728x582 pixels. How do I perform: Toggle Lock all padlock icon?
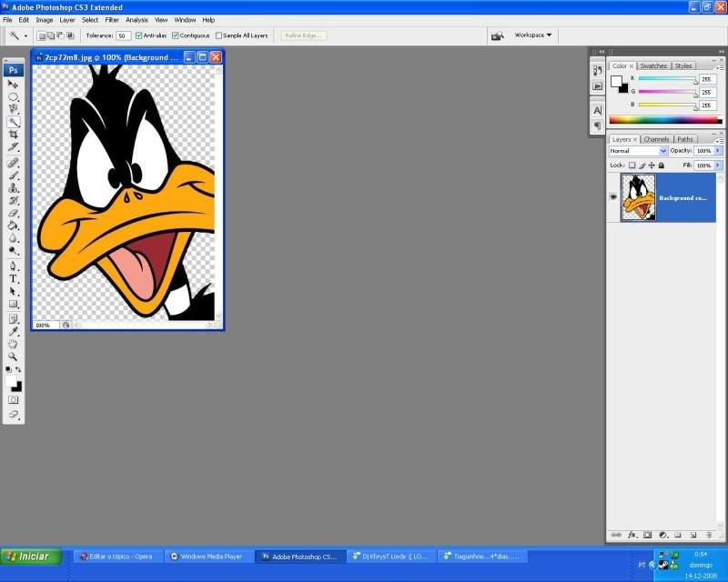tap(662, 166)
